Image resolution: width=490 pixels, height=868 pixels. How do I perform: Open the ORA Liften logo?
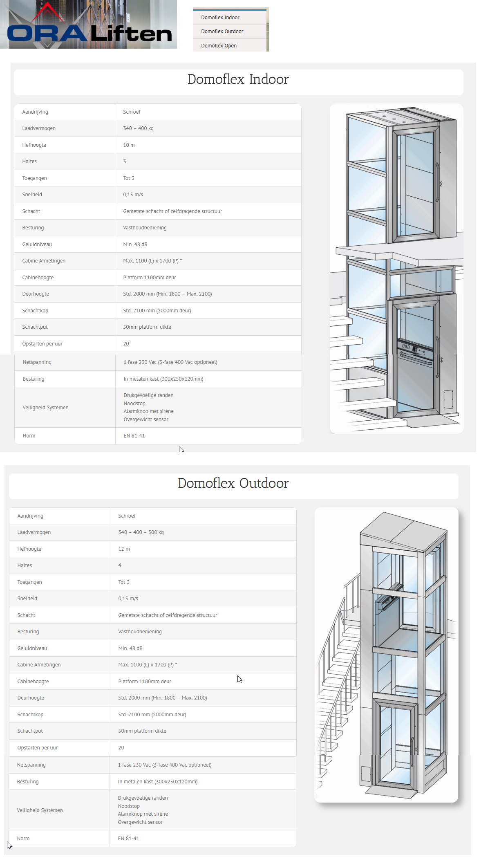point(88,25)
